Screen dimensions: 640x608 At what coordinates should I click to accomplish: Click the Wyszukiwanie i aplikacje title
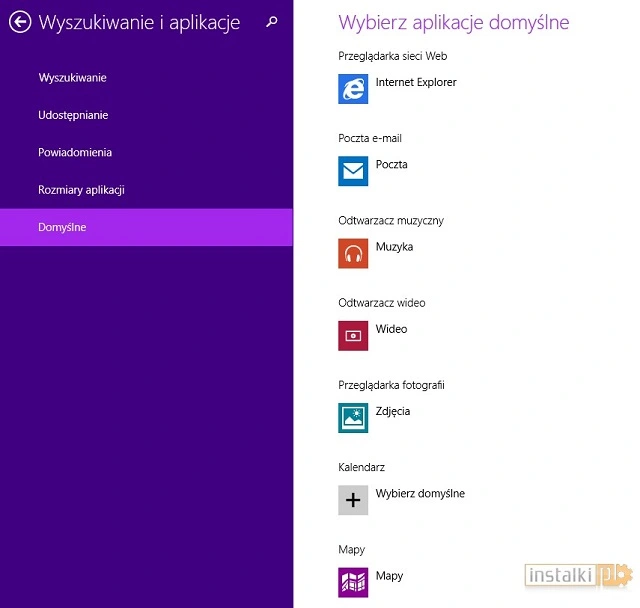tap(139, 22)
